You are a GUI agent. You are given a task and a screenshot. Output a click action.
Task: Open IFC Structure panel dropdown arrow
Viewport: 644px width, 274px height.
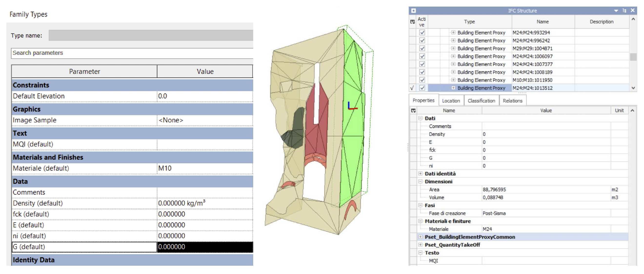(x=616, y=10)
